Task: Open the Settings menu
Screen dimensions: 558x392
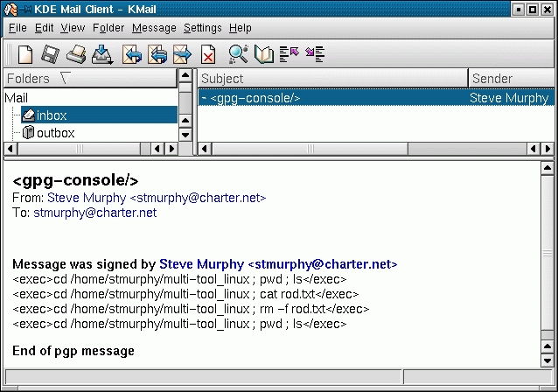Action: tap(202, 28)
